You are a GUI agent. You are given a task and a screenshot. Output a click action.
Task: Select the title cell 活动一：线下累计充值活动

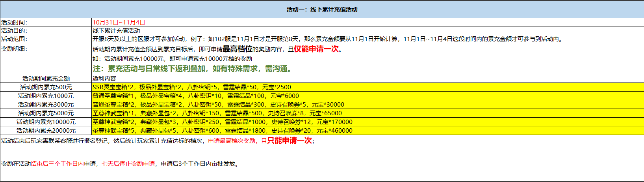click(322, 9)
